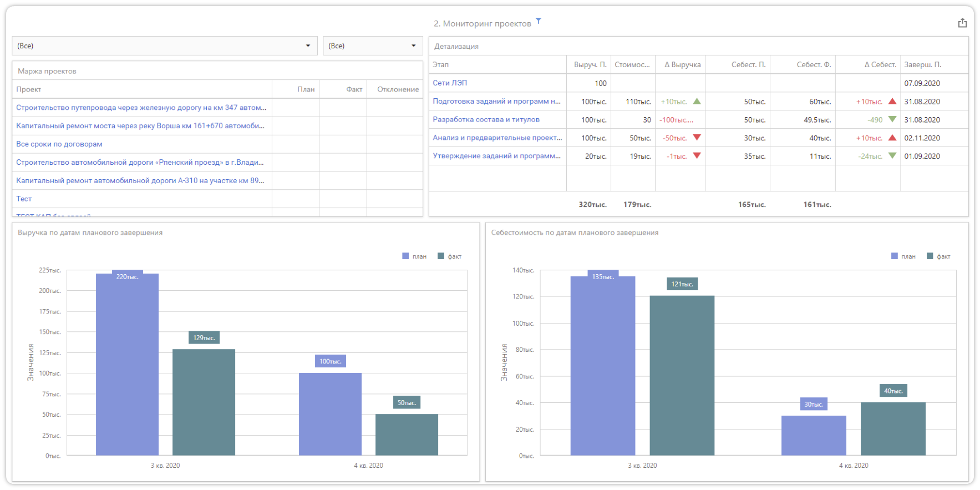The width and height of the screenshot is (980, 490).
Task: Open the Все сроки по договорам project
Action: point(59,144)
